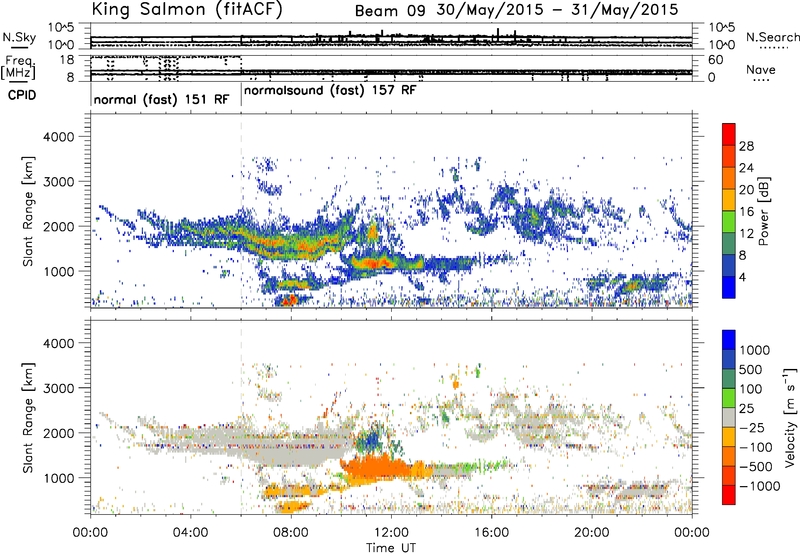Select the Time UT axis title
Screen dimensions: 800x554
pos(391,548)
